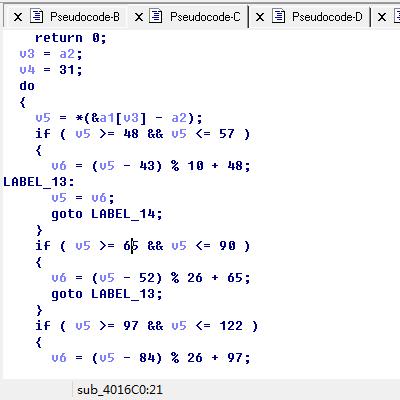The image size is (400, 400).
Task: Click the number 122 in the if condition
Action: click(231, 326)
